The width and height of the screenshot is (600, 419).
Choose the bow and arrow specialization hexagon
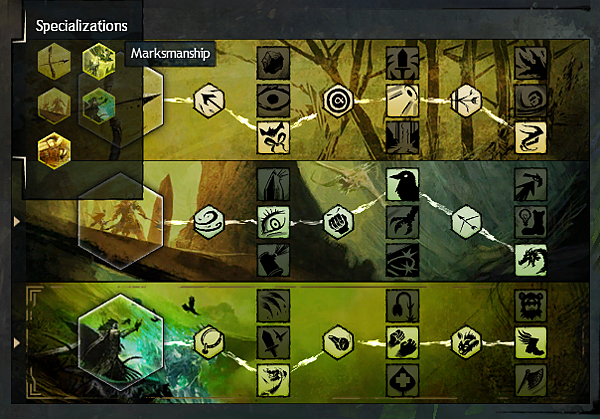(54, 61)
